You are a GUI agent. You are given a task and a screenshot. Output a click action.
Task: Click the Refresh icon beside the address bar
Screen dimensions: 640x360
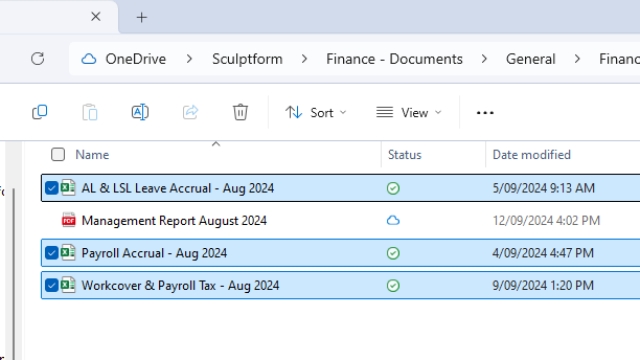point(38,59)
